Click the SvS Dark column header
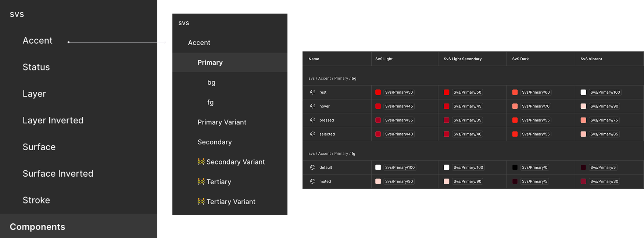644x238 pixels. click(520, 59)
